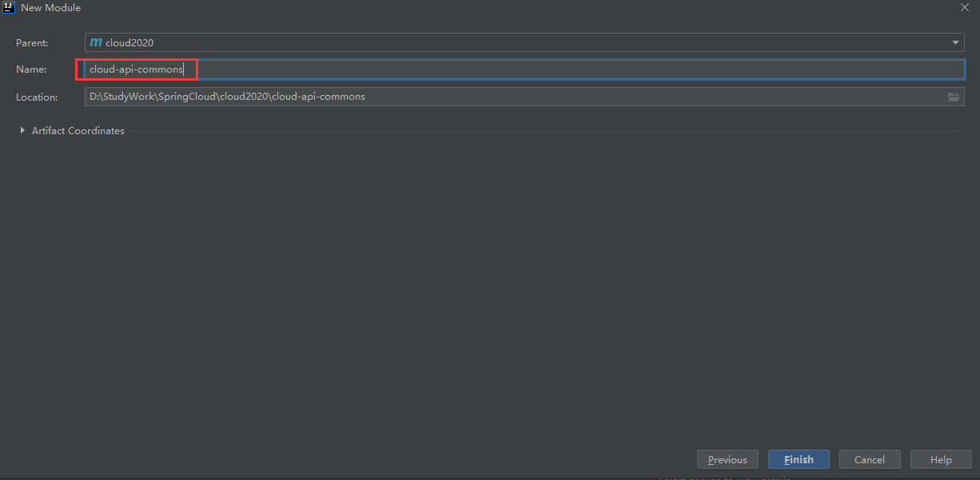Click the IntelliJ icon in title bar
Viewport: 980px width, 480px height.
click(x=9, y=7)
